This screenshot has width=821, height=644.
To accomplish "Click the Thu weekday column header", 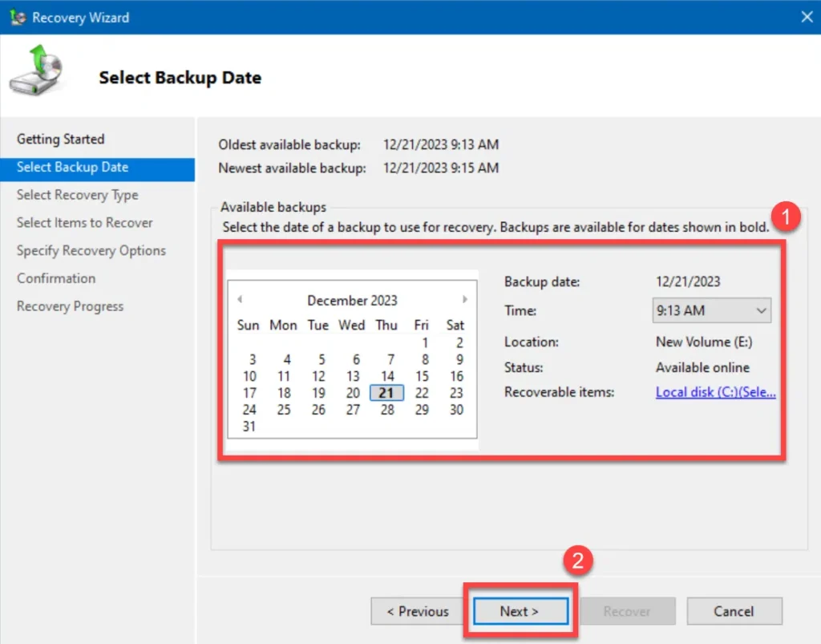I will [386, 325].
